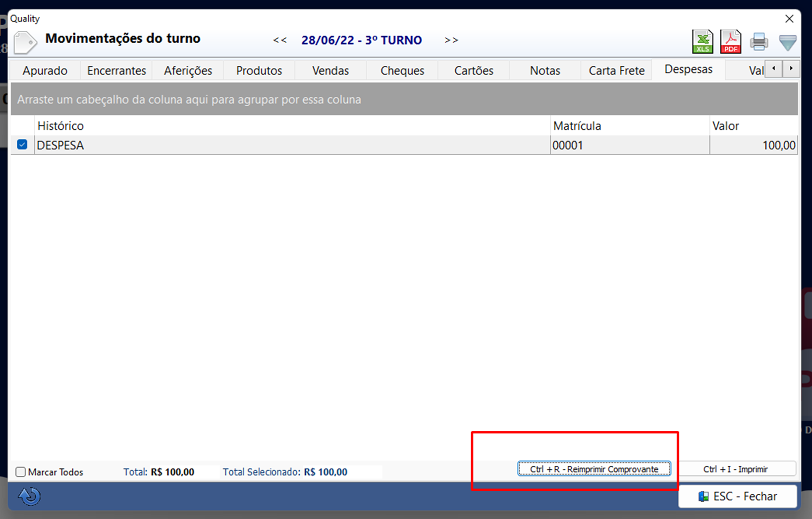Open the Notas tab
This screenshot has height=519, width=812.
545,70
